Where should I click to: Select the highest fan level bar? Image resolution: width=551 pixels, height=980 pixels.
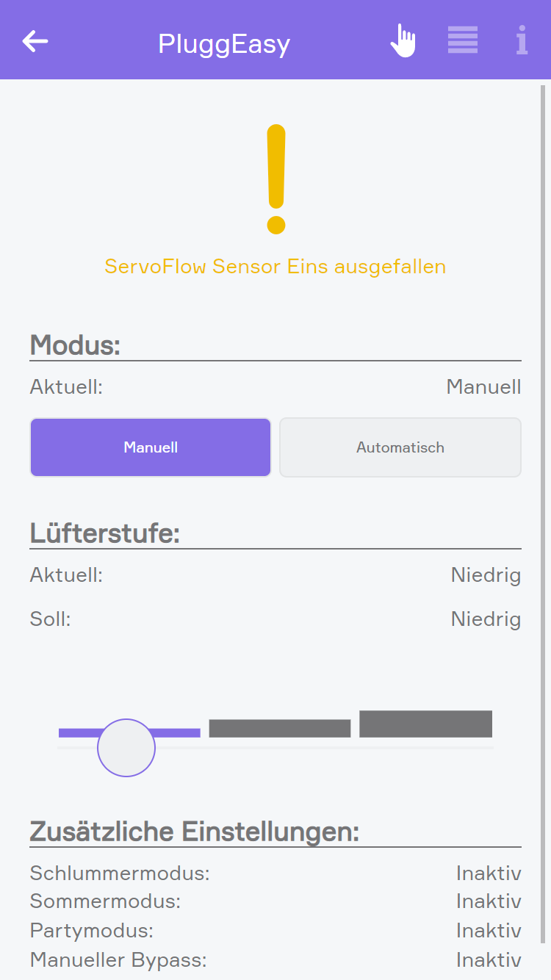pyautogui.click(x=425, y=724)
